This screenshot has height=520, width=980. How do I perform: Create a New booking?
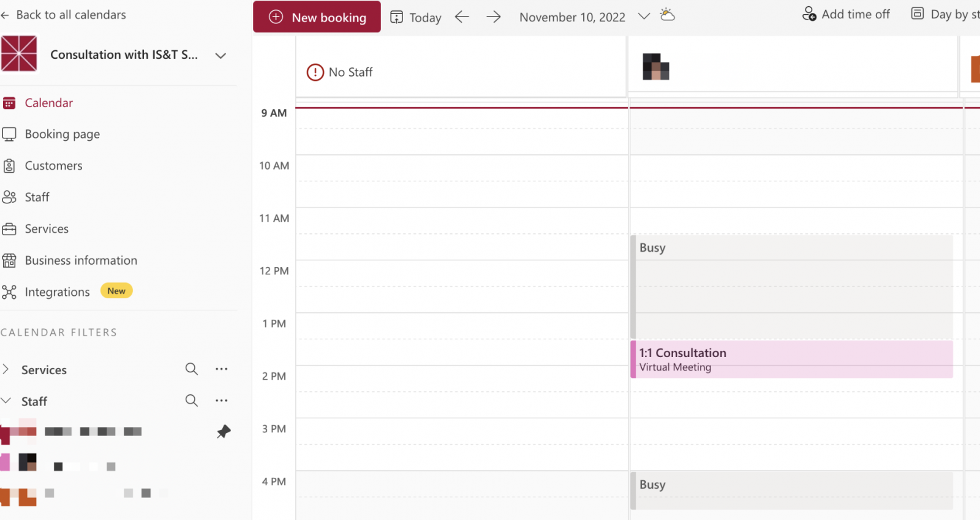(x=317, y=17)
